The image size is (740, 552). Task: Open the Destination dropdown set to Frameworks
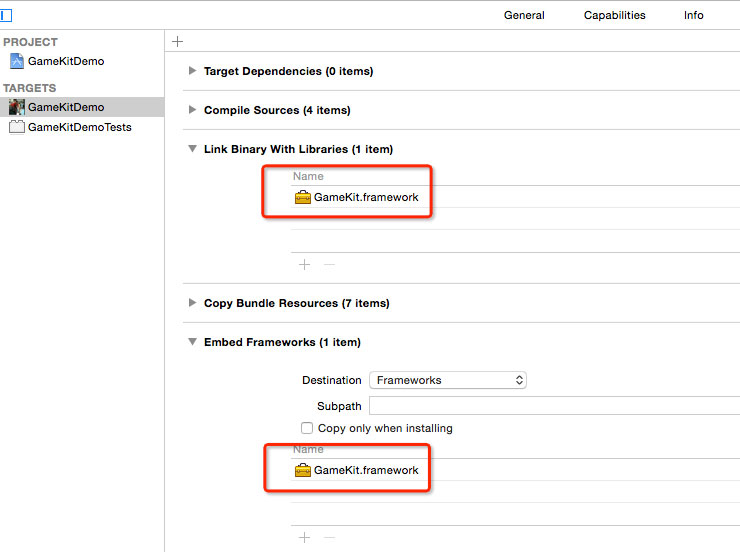point(447,380)
